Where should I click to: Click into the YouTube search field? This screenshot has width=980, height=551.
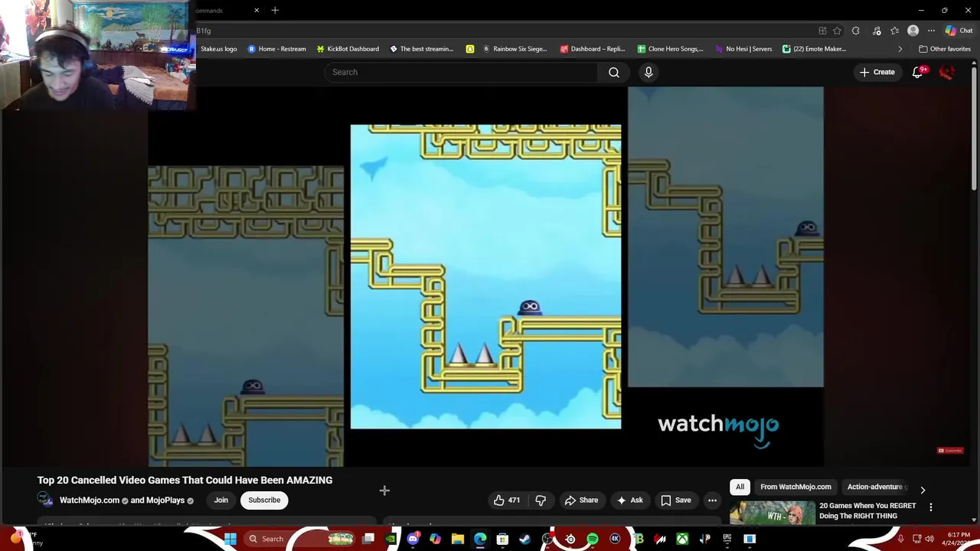[461, 72]
